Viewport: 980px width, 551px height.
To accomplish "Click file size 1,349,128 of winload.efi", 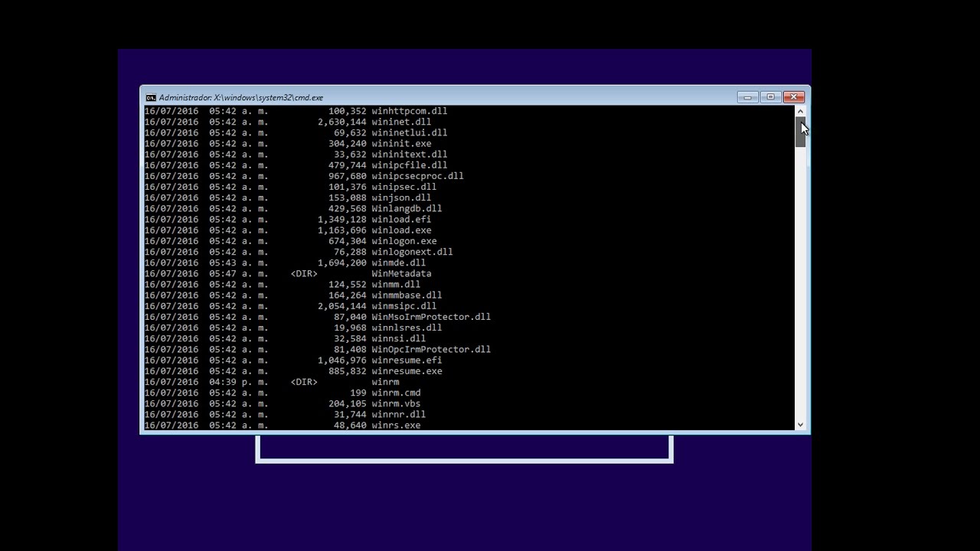I will [x=342, y=219].
